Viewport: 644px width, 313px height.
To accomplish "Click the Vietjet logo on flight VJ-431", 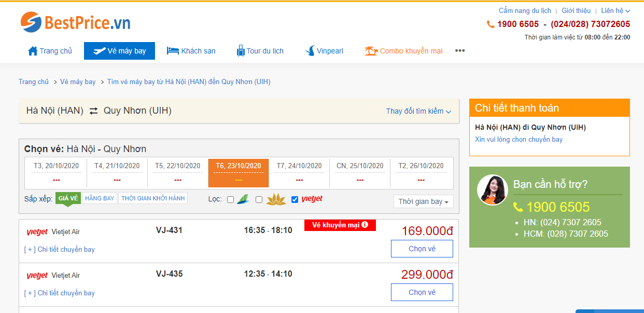I will coord(37,232).
